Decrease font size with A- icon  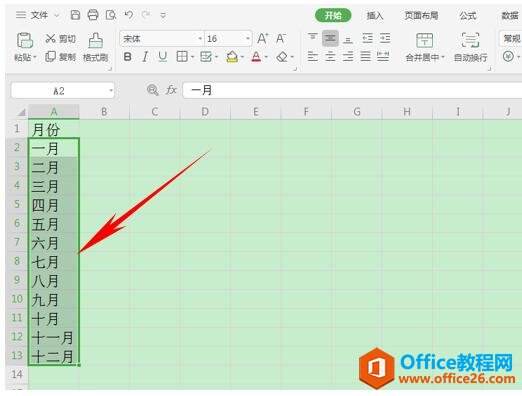coord(281,39)
